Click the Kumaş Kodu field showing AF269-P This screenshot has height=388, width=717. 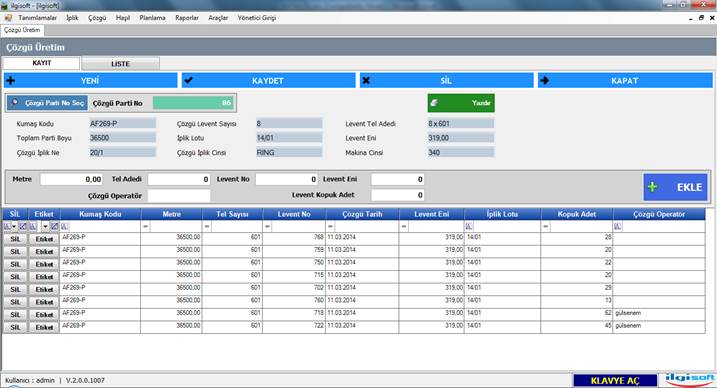(123, 123)
